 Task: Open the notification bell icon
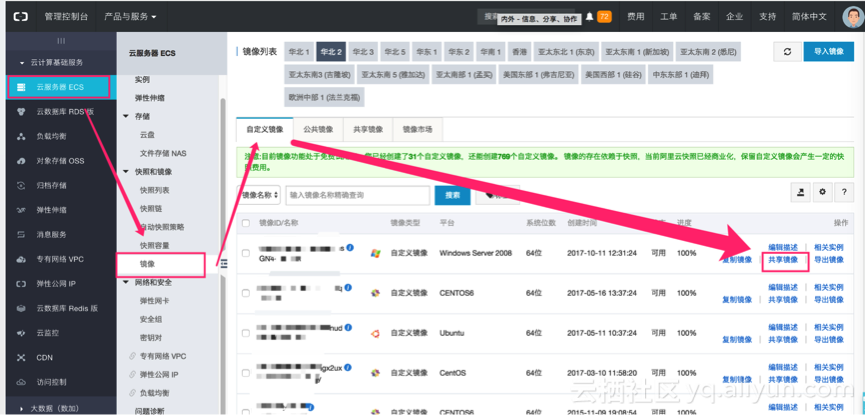[x=589, y=17]
